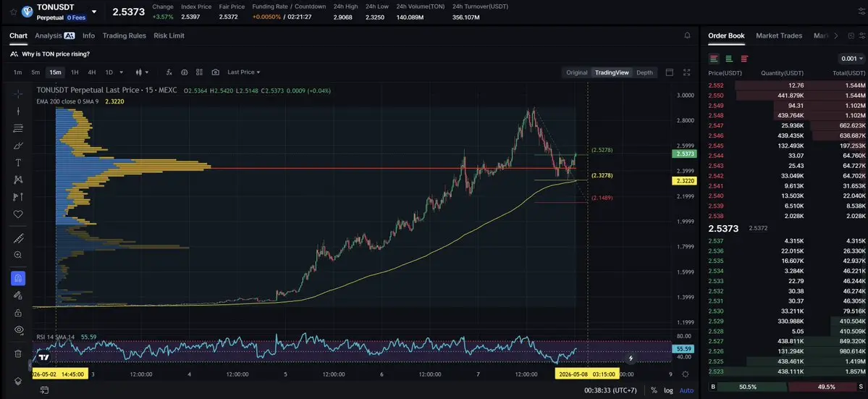Click the lightning quick order icon
The width and height of the screenshot is (868, 399).
pyautogui.click(x=631, y=358)
